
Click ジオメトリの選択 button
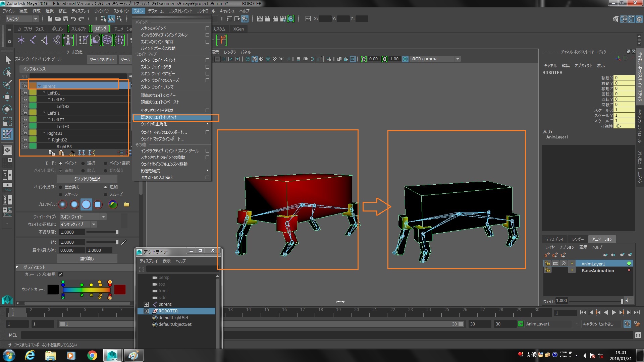pos(87,179)
